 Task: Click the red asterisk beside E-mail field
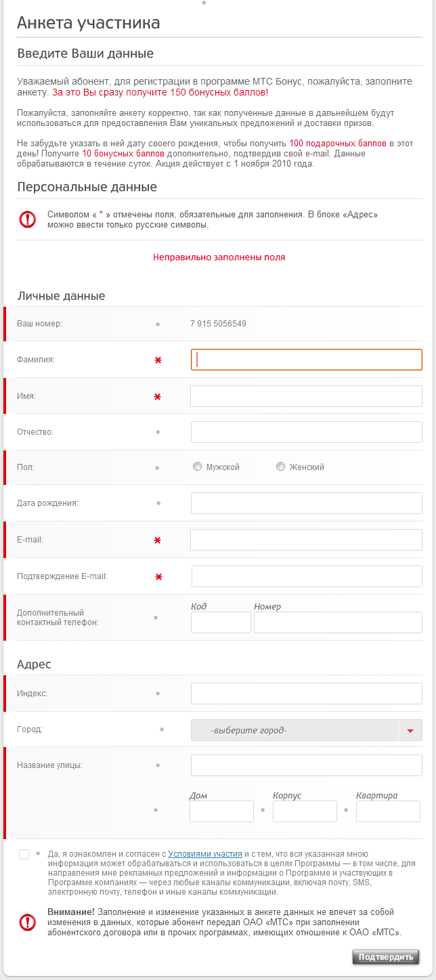click(x=158, y=540)
